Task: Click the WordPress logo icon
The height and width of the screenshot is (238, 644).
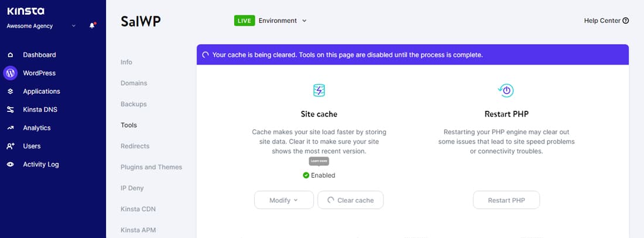Action: pyautogui.click(x=10, y=73)
